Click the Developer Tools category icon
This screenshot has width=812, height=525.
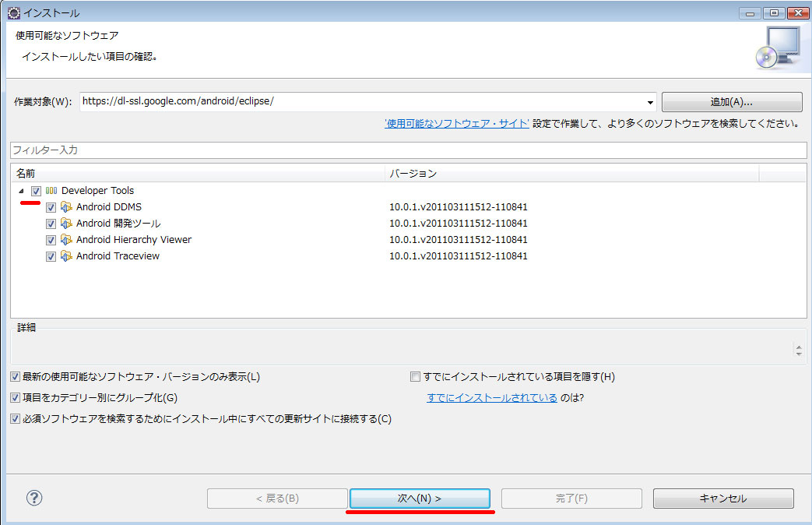tap(51, 191)
